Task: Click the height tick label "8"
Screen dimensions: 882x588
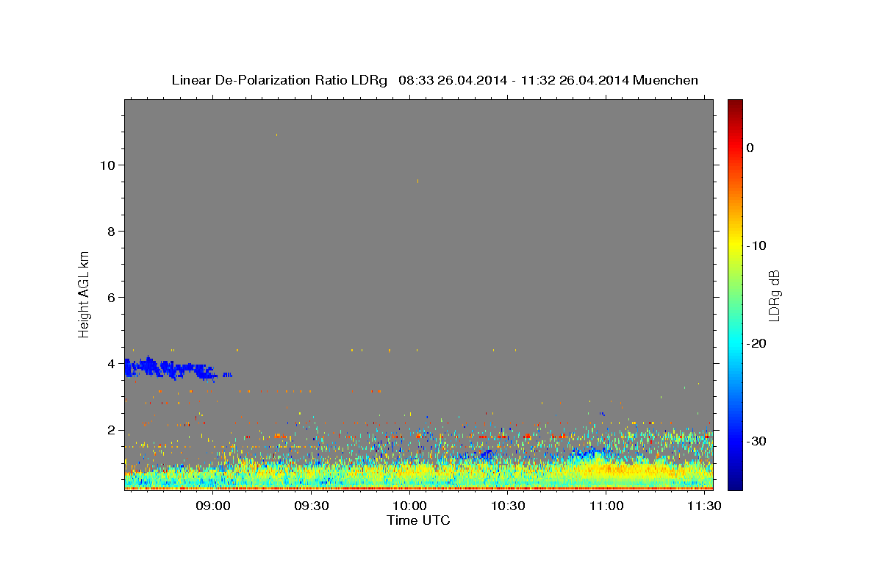Action: (x=110, y=231)
